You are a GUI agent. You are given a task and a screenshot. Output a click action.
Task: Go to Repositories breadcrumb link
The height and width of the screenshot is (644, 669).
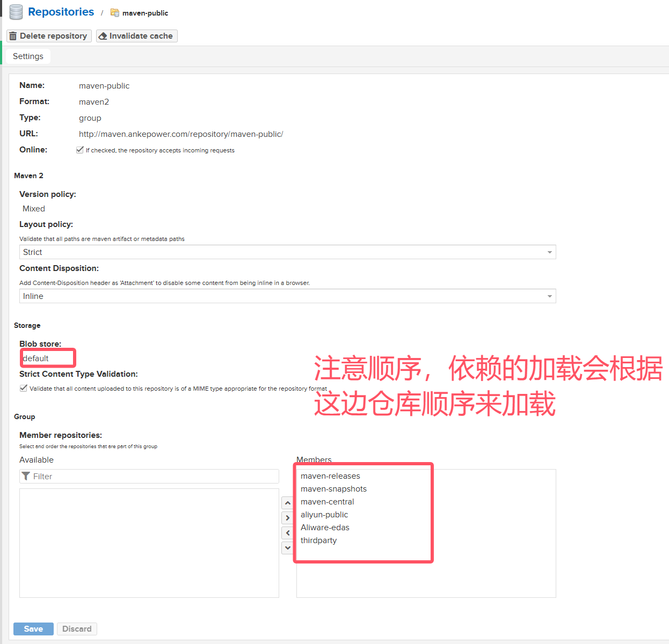(61, 12)
